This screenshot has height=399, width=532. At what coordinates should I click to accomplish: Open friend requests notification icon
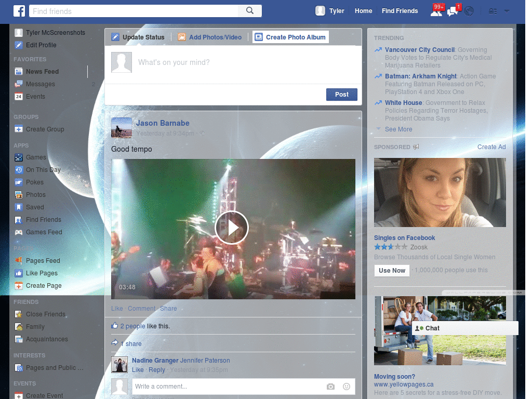point(436,11)
